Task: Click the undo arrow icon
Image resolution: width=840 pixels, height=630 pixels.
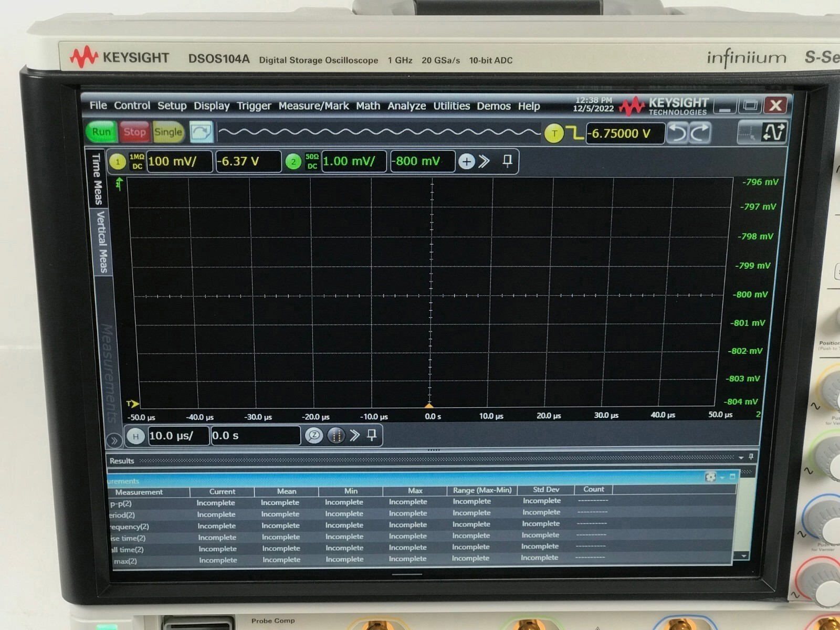Action: pyautogui.click(x=678, y=133)
